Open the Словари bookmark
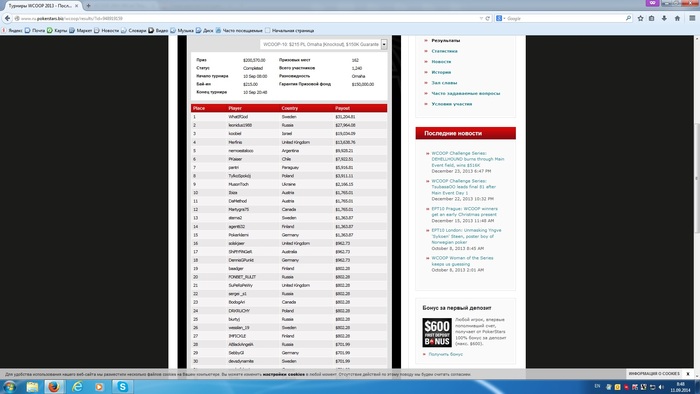Viewport: 700px width, 394px height. (133, 30)
